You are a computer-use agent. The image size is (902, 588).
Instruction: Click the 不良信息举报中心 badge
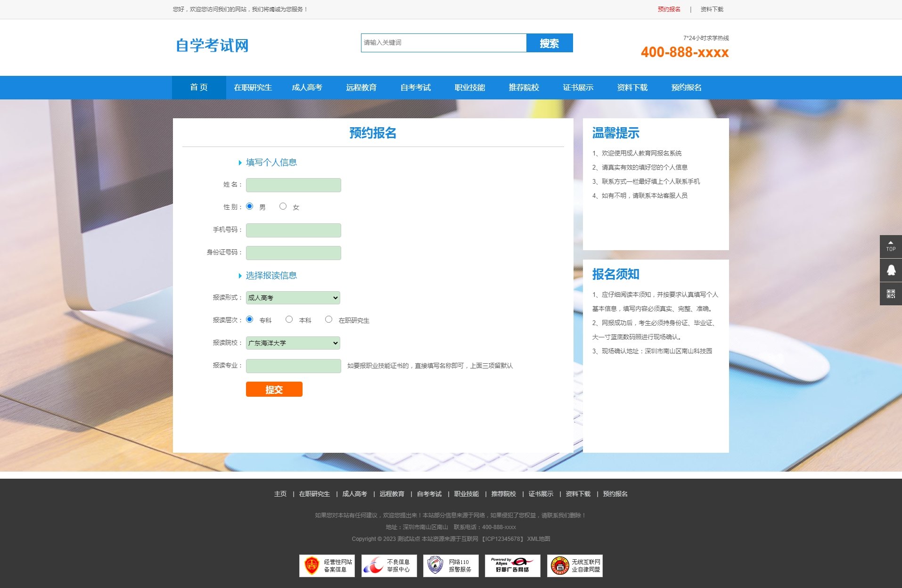coord(389,565)
